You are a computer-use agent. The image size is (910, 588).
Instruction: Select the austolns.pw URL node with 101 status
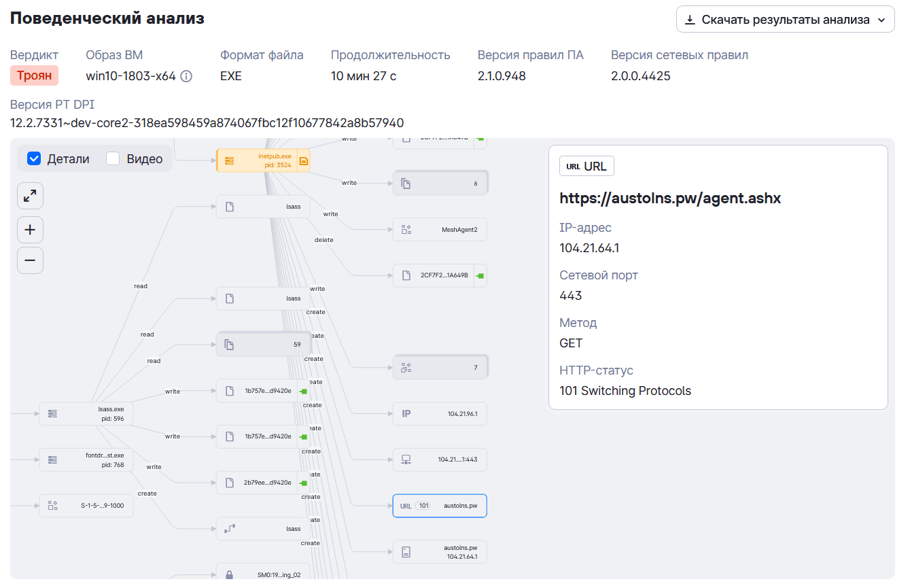(x=440, y=506)
